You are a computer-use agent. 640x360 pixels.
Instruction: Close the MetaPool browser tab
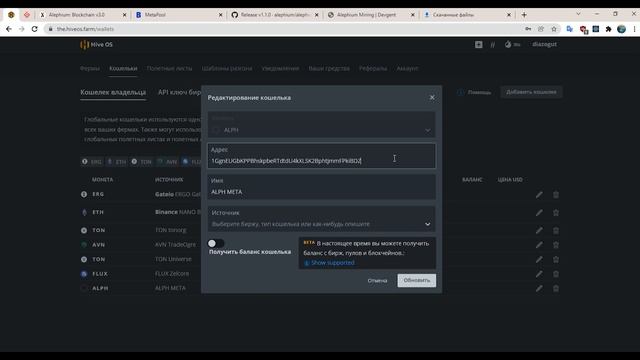(221, 15)
